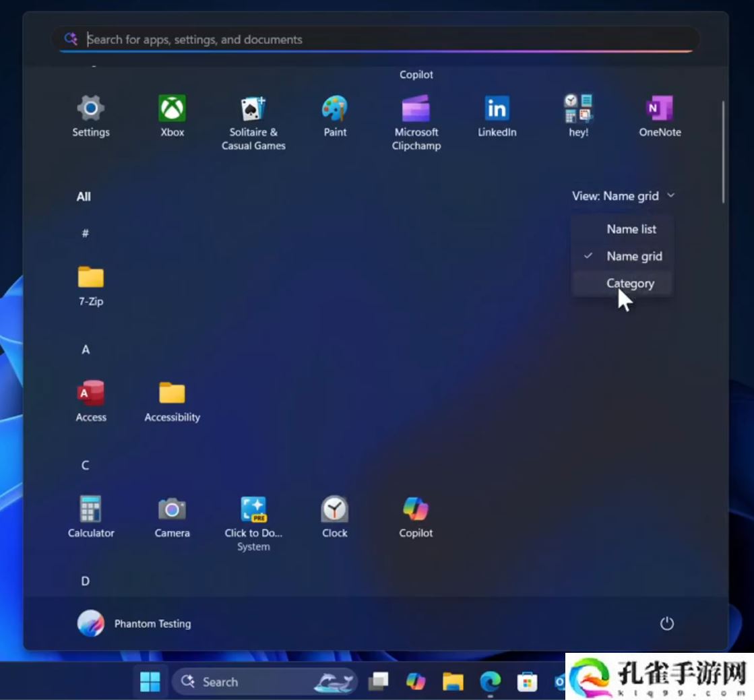754x700 pixels.
Task: Open the 7-Zip folder
Action: click(x=90, y=286)
